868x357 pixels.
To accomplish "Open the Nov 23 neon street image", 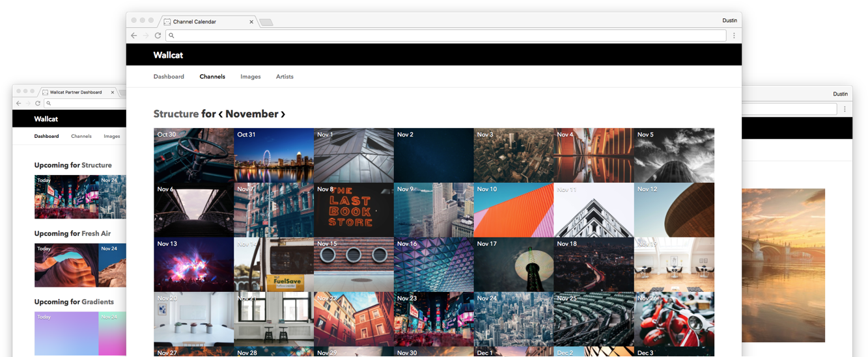I will (x=434, y=319).
